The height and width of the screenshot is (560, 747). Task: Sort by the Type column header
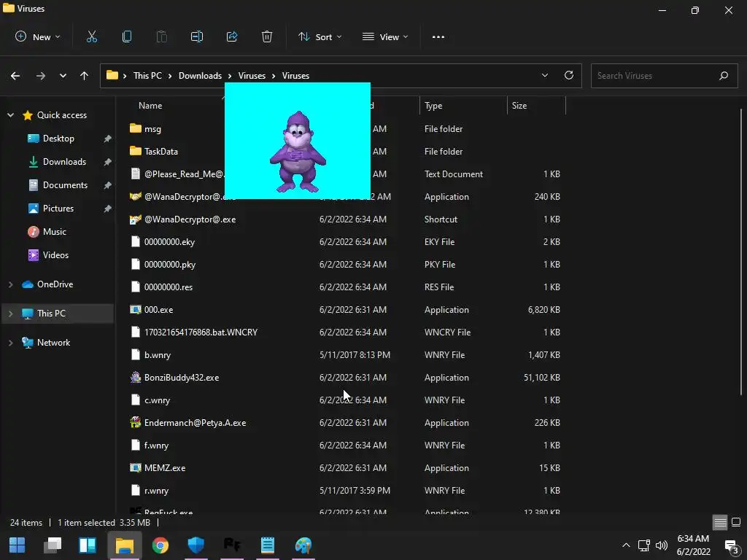click(x=433, y=106)
